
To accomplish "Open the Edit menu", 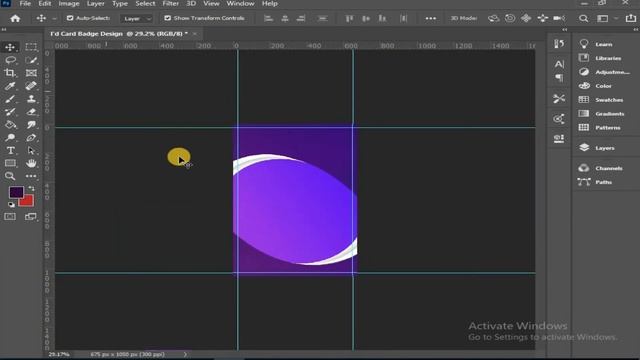I will 45,4.
